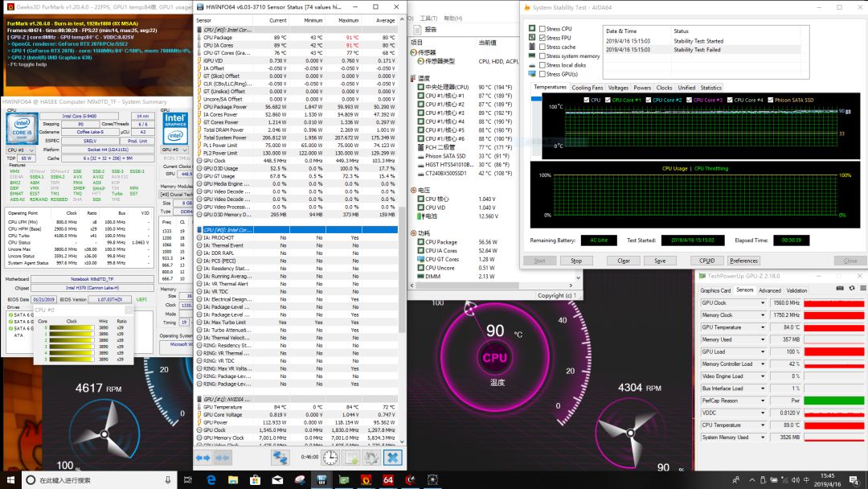Open Preferences in stability test window
Screen dimensions: 868x489
pos(743,261)
